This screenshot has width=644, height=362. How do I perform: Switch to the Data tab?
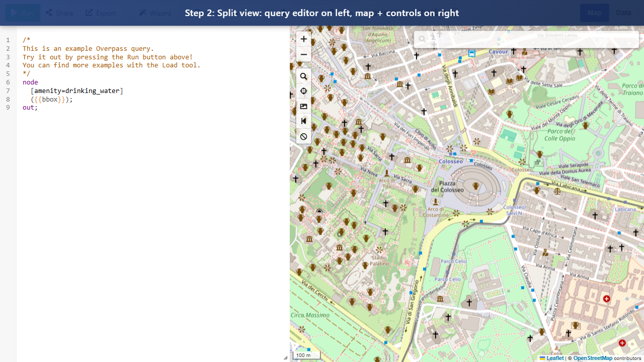623,12
